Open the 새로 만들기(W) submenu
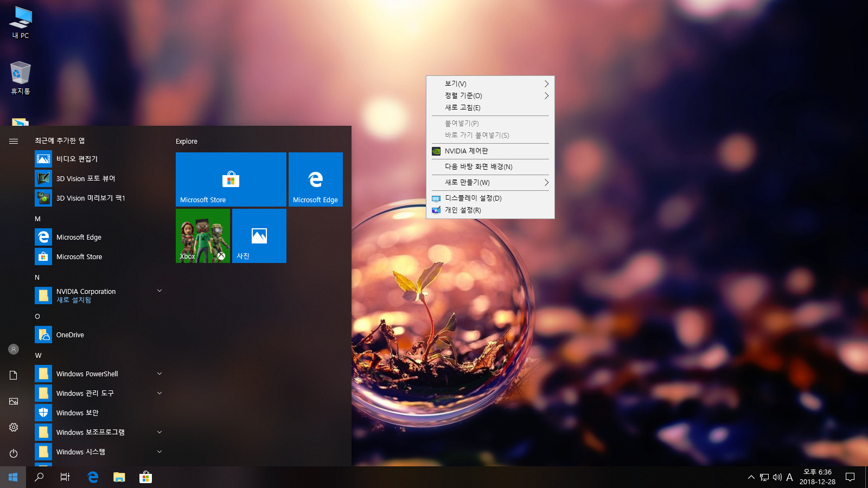The width and height of the screenshot is (868, 488). [490, 182]
